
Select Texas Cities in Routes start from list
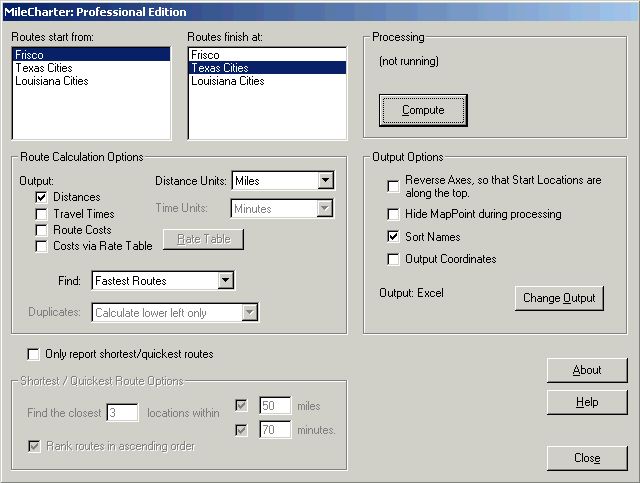[92, 68]
